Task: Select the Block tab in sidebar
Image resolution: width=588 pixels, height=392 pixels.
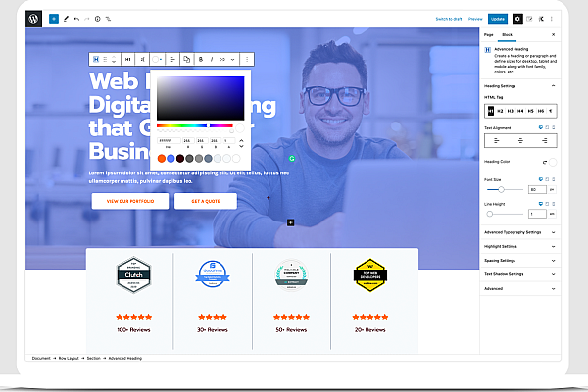Action: [507, 34]
